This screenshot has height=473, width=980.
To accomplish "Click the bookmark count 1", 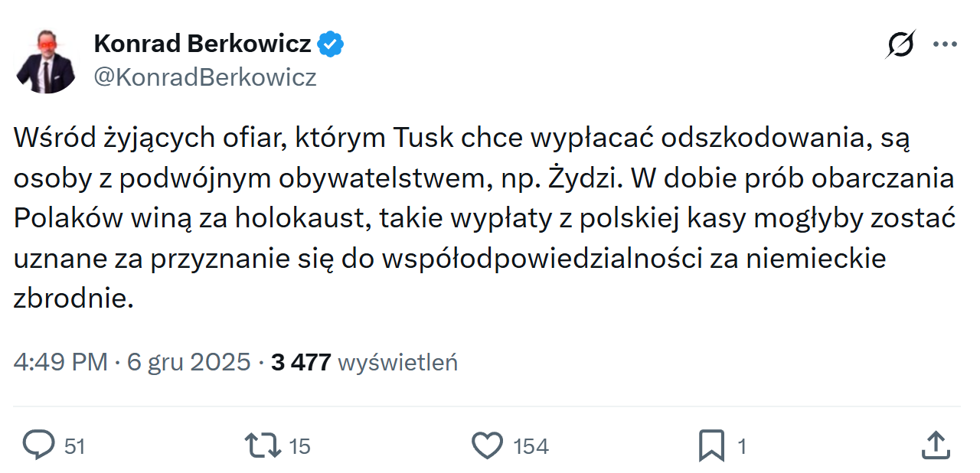I will click(741, 446).
